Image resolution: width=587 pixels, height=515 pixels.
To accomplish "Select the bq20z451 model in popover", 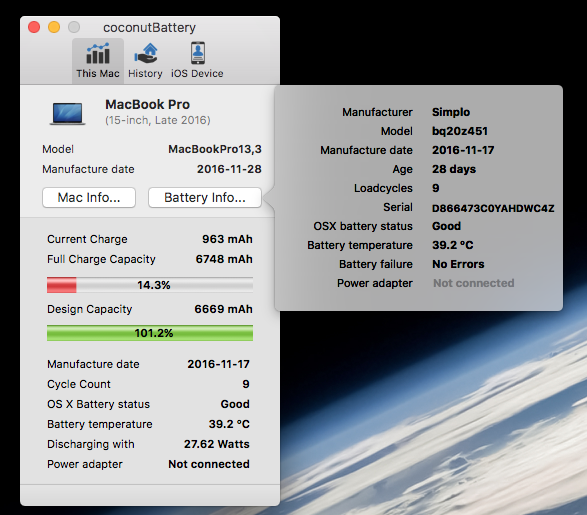I will click(460, 131).
